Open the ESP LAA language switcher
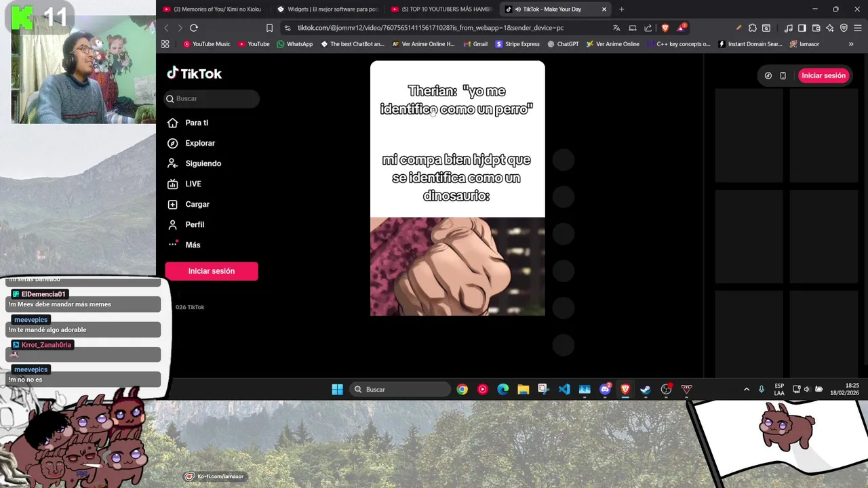Image resolution: width=868 pixels, height=488 pixels. [x=779, y=389]
